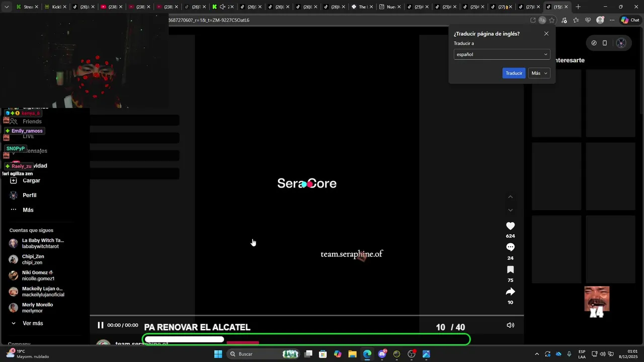644x362 pixels.
Task: Click the Traducir button
Action: point(514,73)
